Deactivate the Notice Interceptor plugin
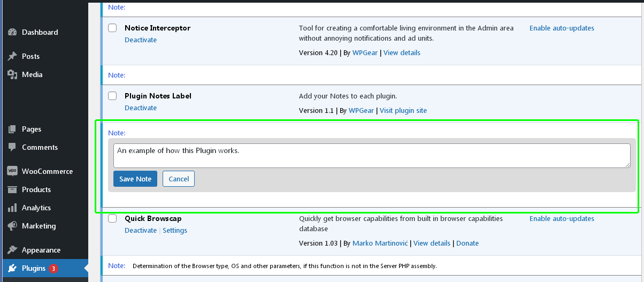 [141, 40]
